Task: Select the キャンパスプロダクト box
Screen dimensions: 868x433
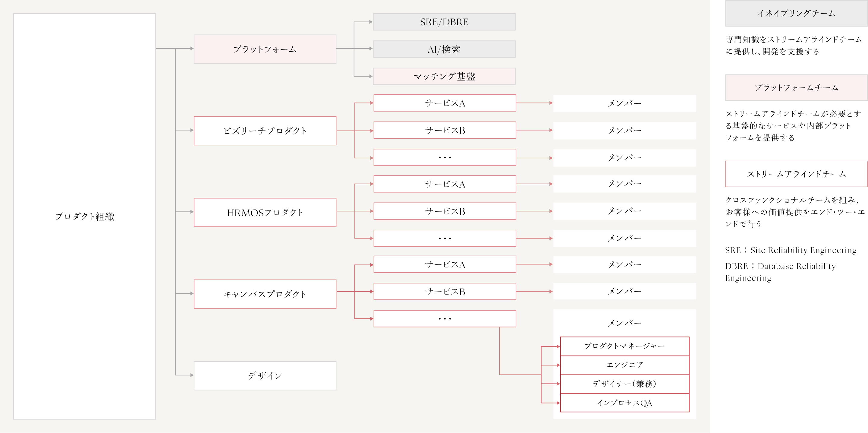Action: tap(265, 294)
